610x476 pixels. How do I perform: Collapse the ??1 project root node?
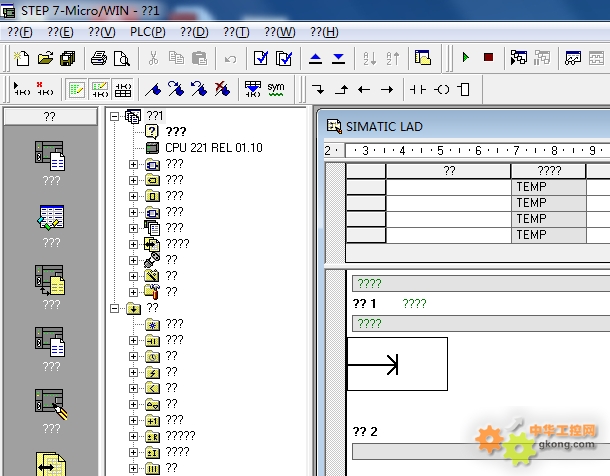tap(114, 116)
